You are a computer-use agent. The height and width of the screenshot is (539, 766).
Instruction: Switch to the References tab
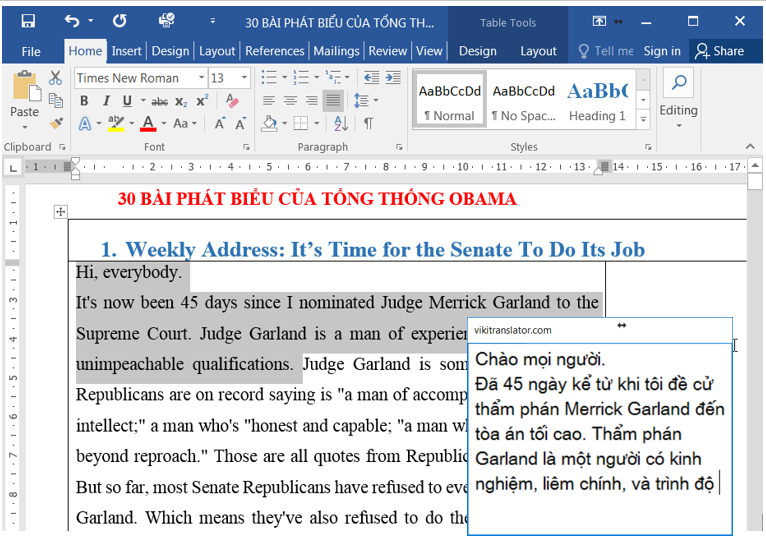click(274, 51)
